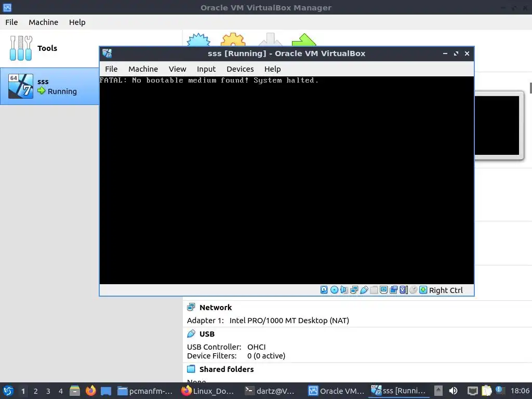Click the show desktop panel icon
The width and height of the screenshot is (532, 399).
106,391
